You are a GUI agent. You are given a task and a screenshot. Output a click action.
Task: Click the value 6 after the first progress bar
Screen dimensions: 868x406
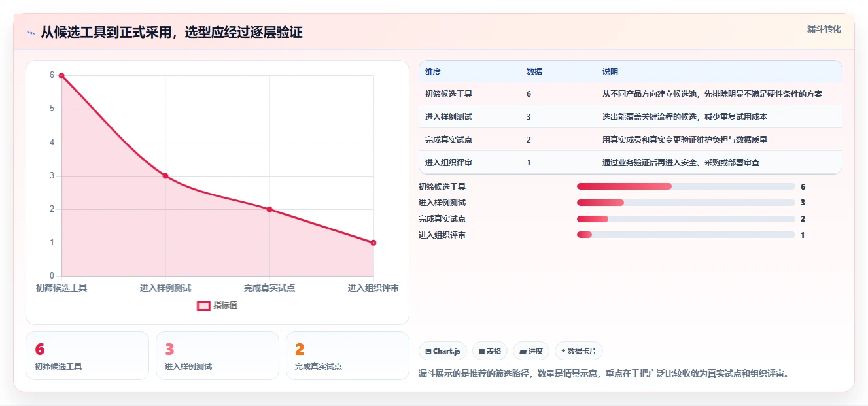click(803, 186)
